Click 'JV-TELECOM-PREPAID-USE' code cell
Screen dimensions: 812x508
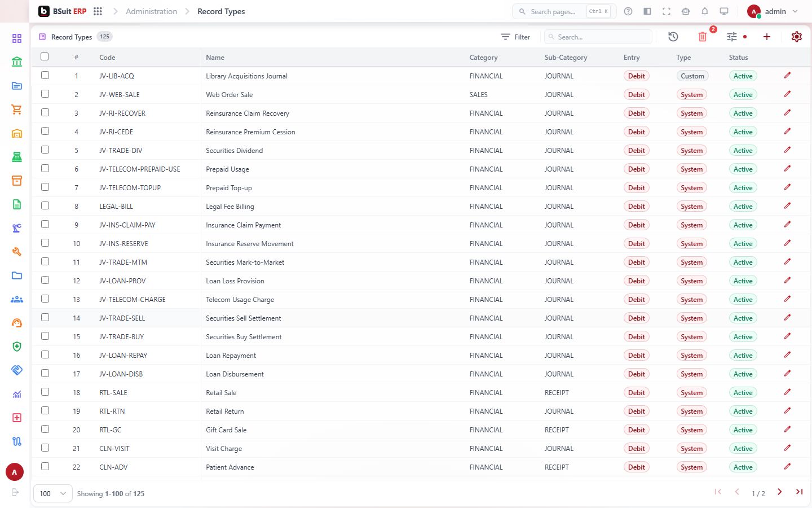(140, 169)
